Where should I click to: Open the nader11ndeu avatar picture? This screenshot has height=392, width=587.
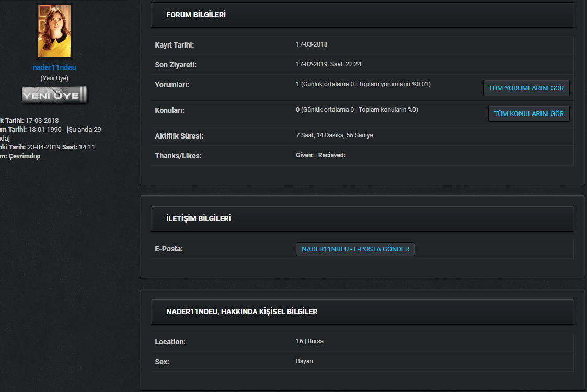point(54,31)
